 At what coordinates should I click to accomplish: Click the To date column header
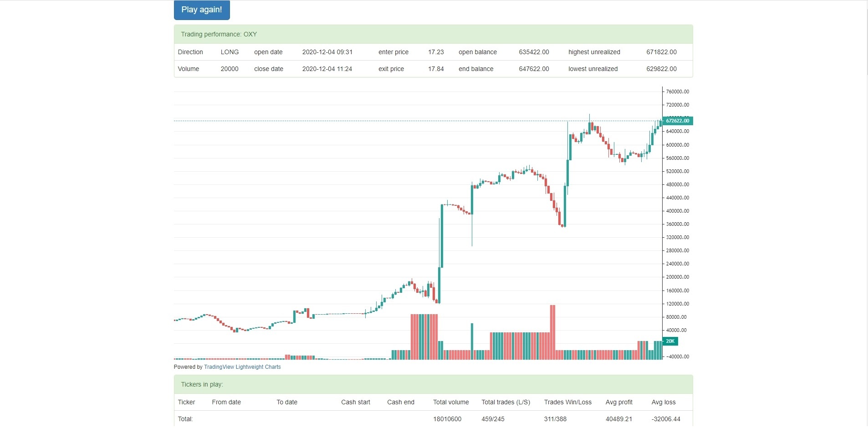287,402
